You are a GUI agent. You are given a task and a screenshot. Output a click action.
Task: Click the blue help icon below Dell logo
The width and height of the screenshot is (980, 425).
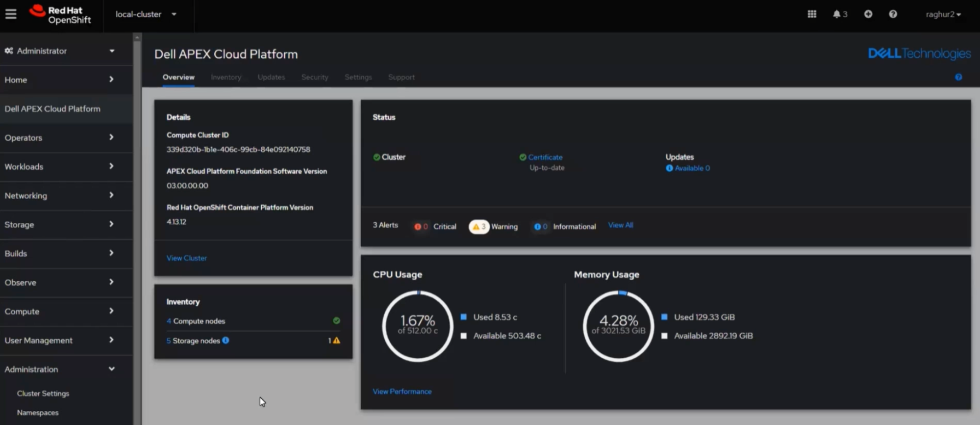coord(958,77)
